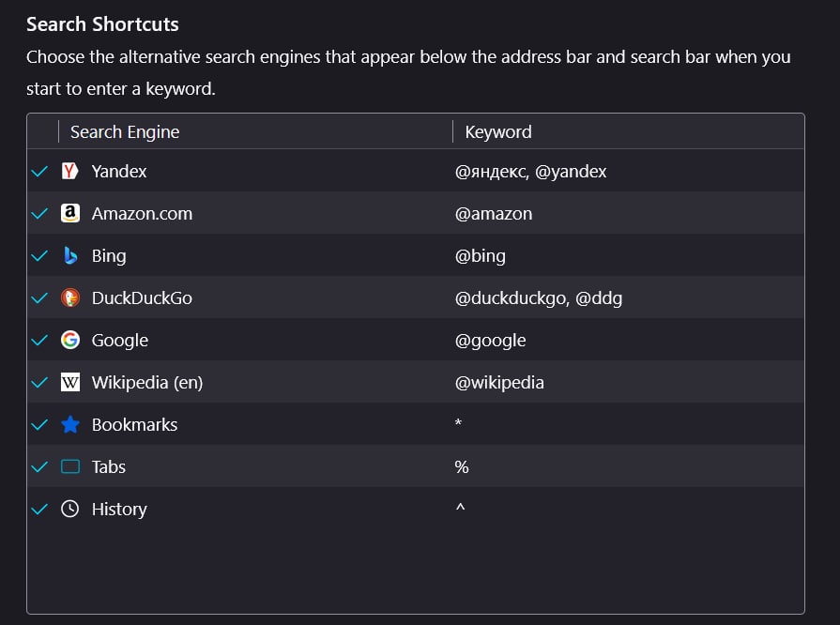Click the Amazon.com logo icon
This screenshot has width=840, height=625.
click(69, 213)
